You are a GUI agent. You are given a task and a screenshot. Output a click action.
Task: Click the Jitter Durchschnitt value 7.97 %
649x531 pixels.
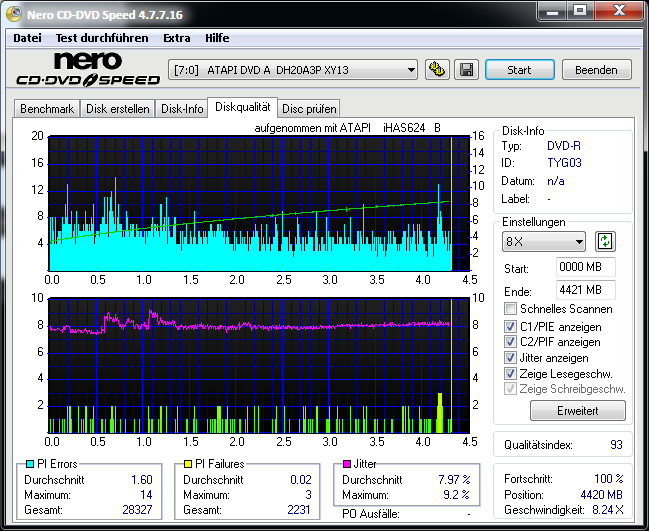click(x=454, y=480)
